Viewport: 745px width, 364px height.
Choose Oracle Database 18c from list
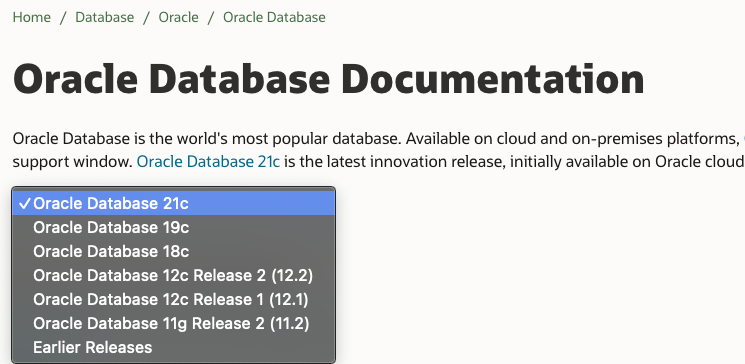(173, 251)
